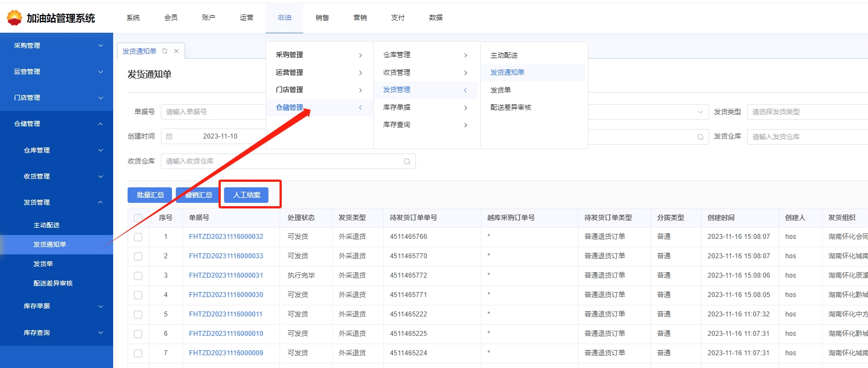This screenshot has width=868, height=368.
Task: Click the calendar icon in 创建时间 field
Action: click(x=170, y=136)
